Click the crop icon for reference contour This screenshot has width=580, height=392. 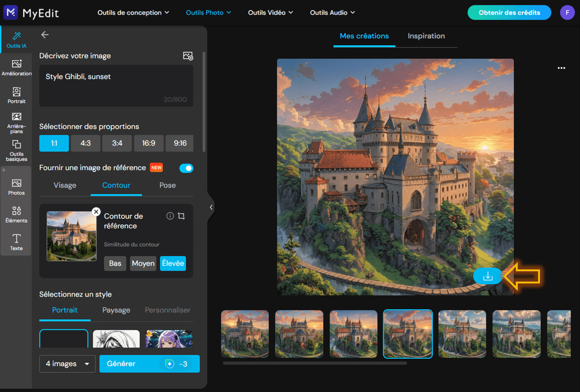tap(181, 216)
